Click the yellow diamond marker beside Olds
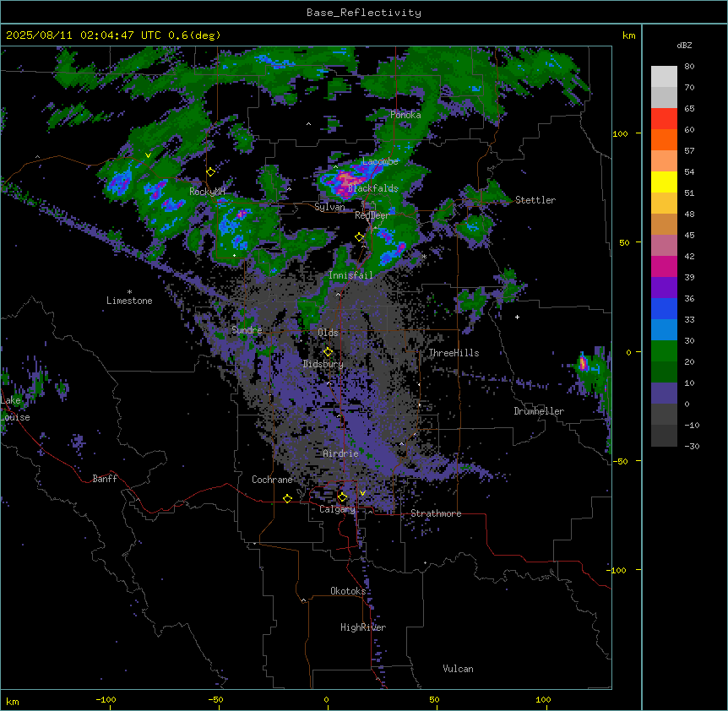The image size is (728, 711). click(x=328, y=352)
